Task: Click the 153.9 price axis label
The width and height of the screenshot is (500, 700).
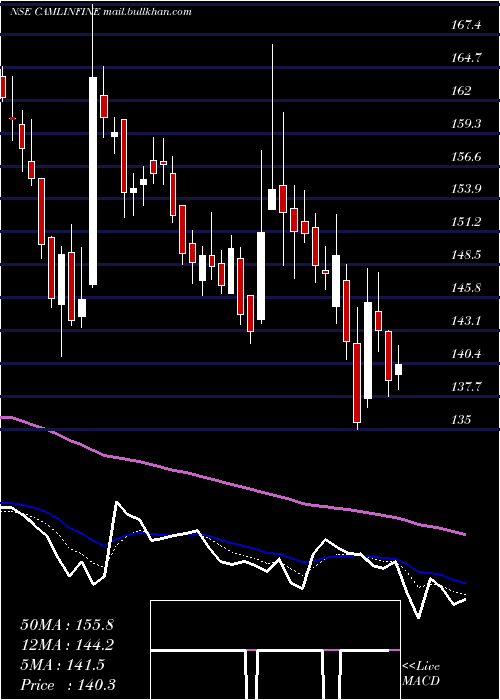Action: (x=467, y=189)
